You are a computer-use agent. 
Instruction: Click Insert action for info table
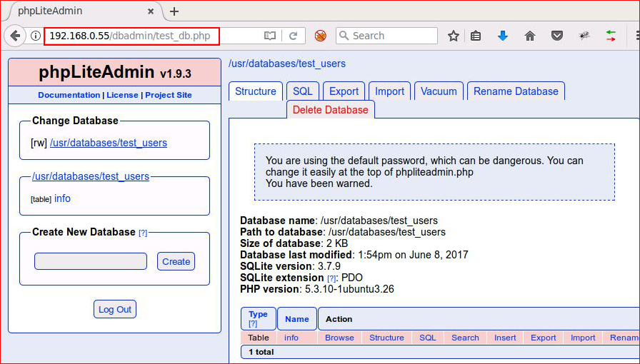tap(505, 338)
